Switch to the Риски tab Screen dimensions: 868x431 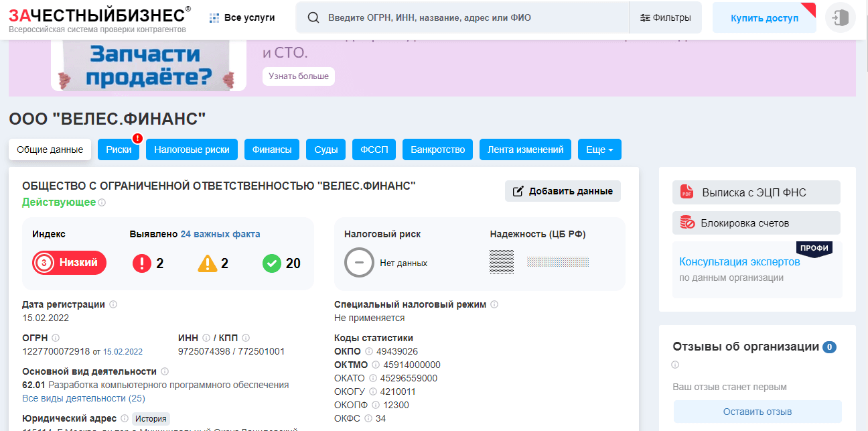(x=119, y=149)
